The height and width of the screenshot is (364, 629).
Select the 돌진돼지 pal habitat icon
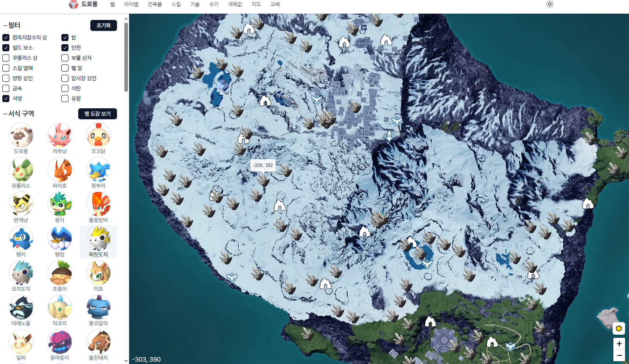pyautogui.click(x=99, y=342)
